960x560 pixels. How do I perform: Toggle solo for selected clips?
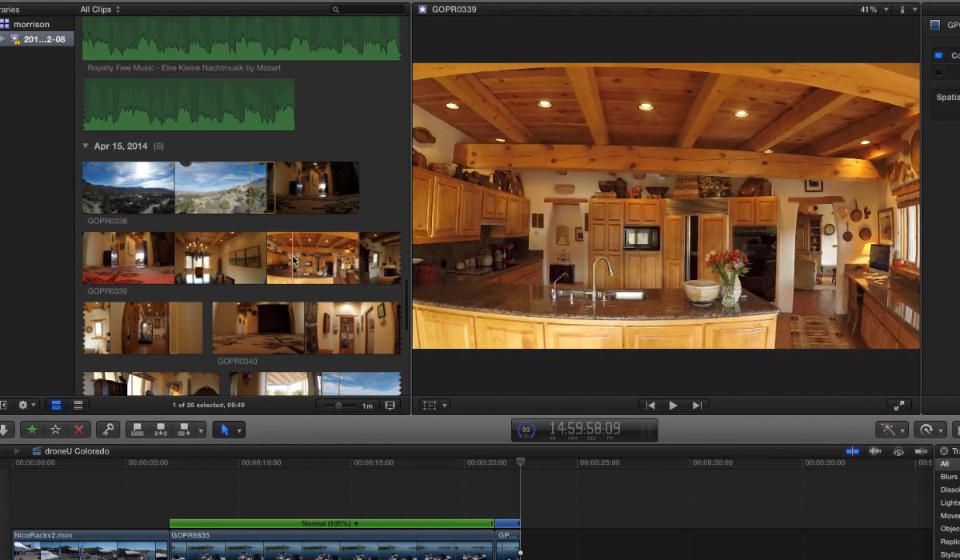click(x=898, y=451)
